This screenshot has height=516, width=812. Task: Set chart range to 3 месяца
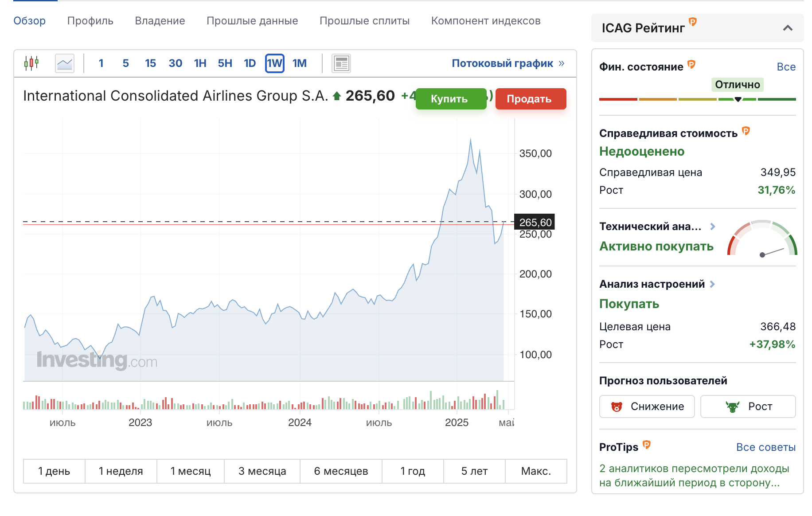click(262, 471)
